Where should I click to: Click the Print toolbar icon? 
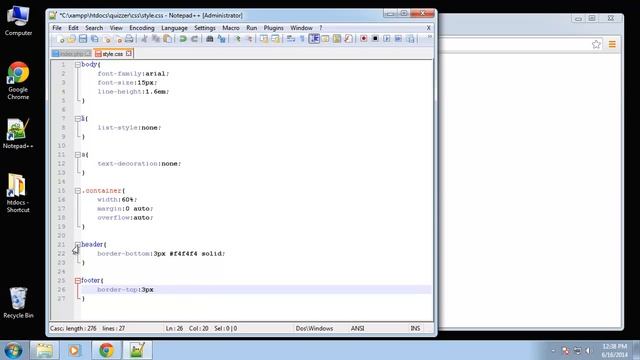[x=129, y=39]
